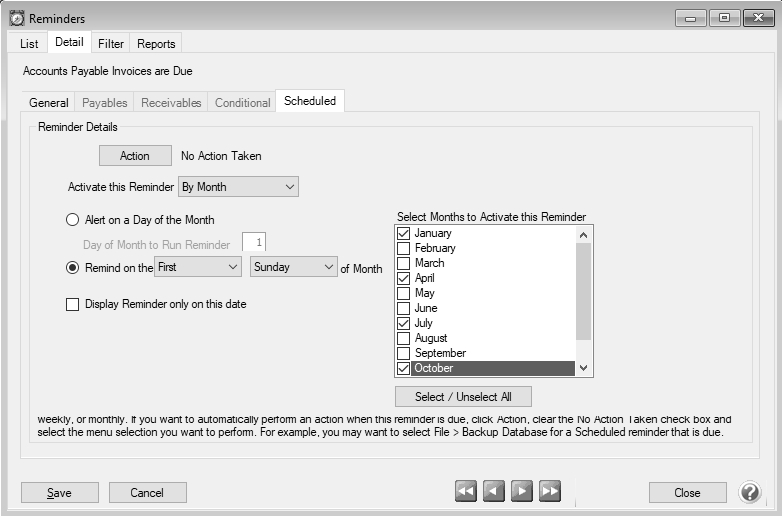Uncheck the April month checkbox
This screenshot has height=516, width=782.
[x=403, y=278]
